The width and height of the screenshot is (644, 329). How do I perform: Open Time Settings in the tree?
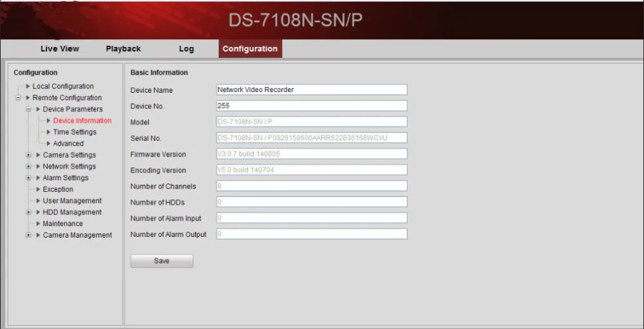[x=75, y=132]
